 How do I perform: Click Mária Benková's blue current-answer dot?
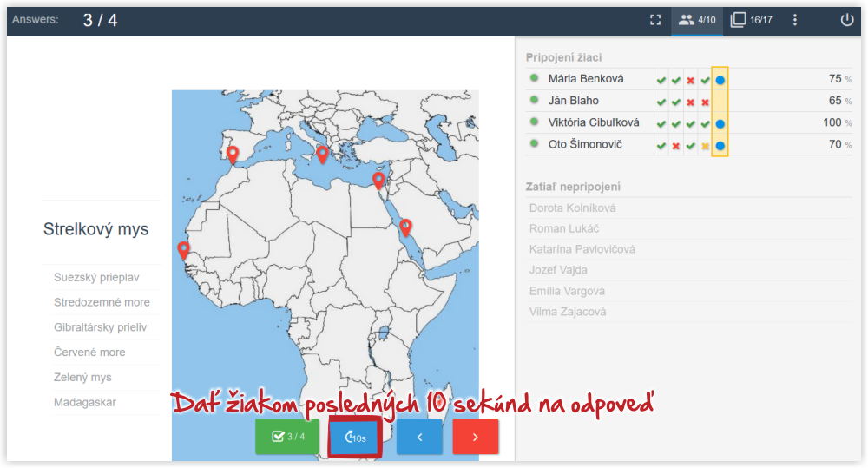coord(720,80)
